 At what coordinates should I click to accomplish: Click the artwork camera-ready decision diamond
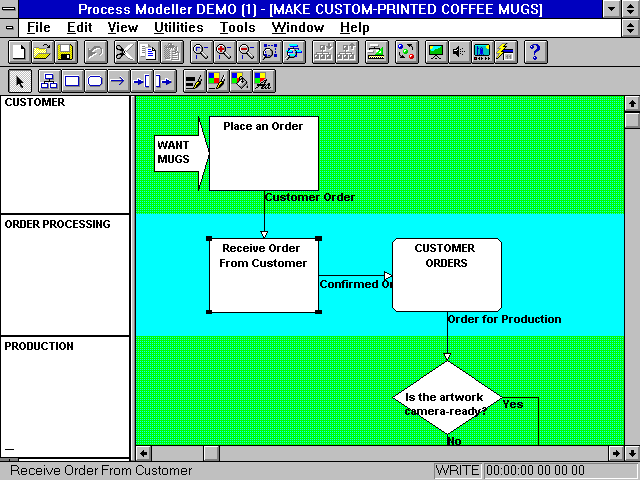pos(446,400)
